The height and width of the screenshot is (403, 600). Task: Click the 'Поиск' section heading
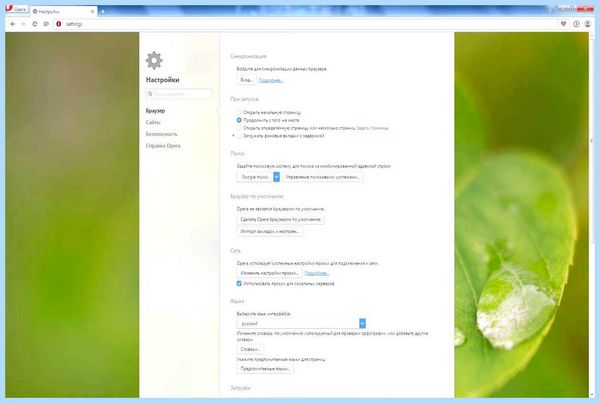point(237,153)
